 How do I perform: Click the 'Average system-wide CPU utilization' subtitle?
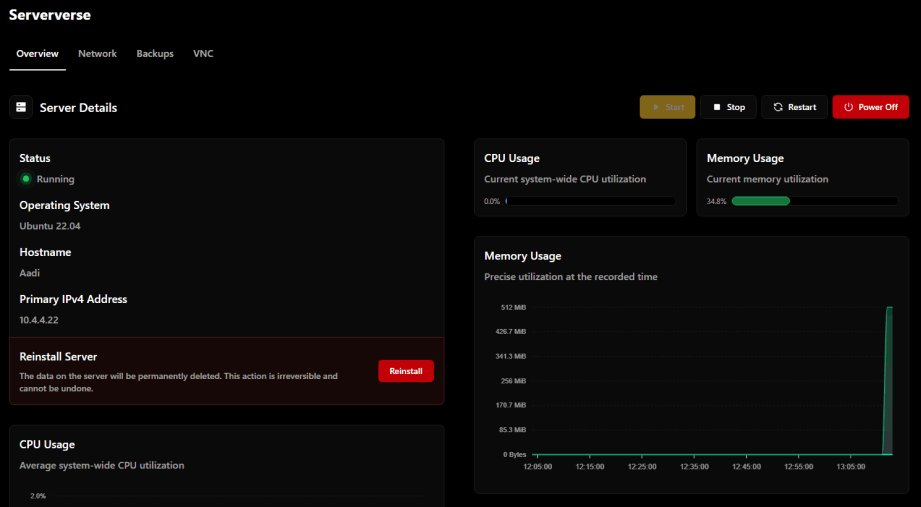pos(102,465)
